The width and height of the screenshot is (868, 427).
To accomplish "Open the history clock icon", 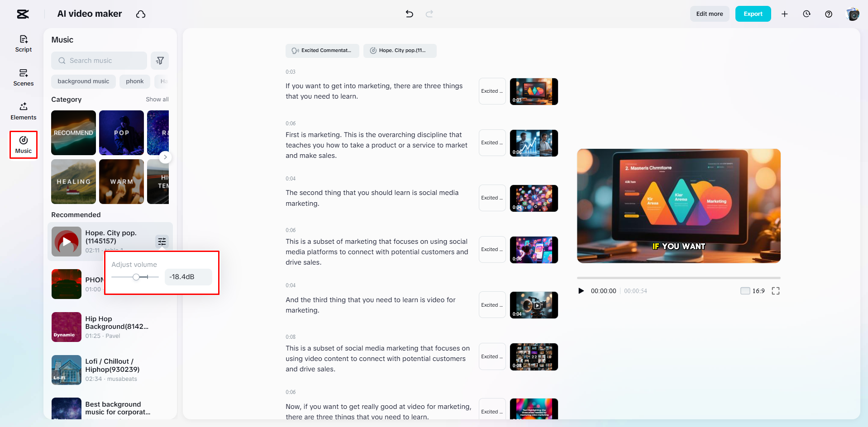I will point(806,14).
